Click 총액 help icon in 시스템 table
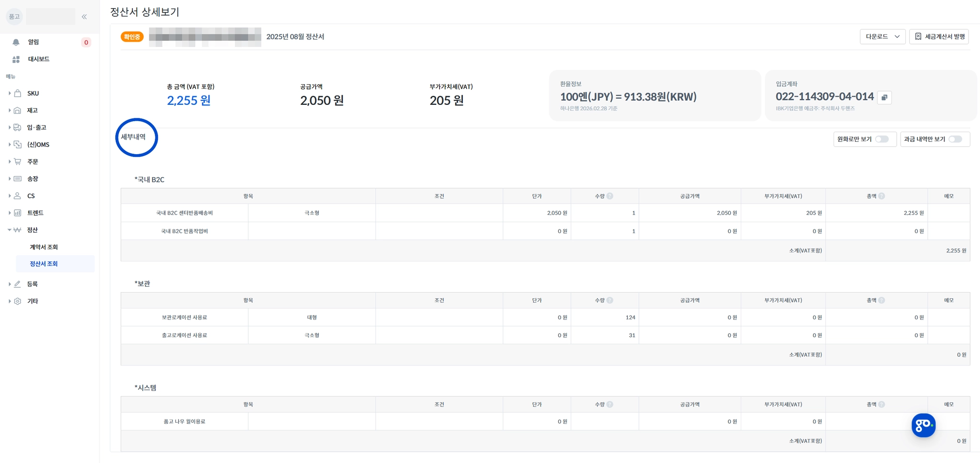The width and height of the screenshot is (980, 463). [x=882, y=405]
